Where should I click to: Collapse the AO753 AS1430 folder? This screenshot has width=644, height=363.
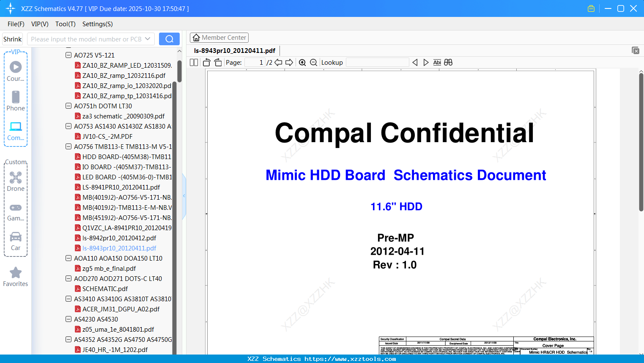[x=69, y=126]
